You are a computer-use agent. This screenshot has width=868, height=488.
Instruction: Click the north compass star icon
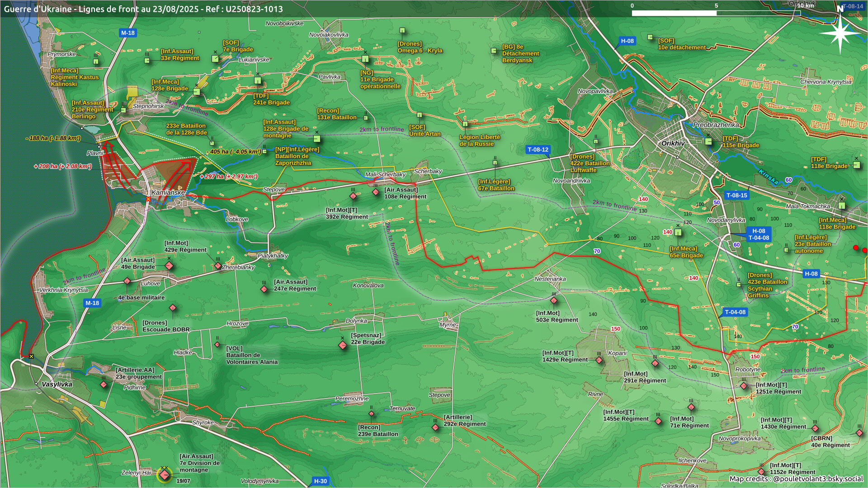coord(840,34)
